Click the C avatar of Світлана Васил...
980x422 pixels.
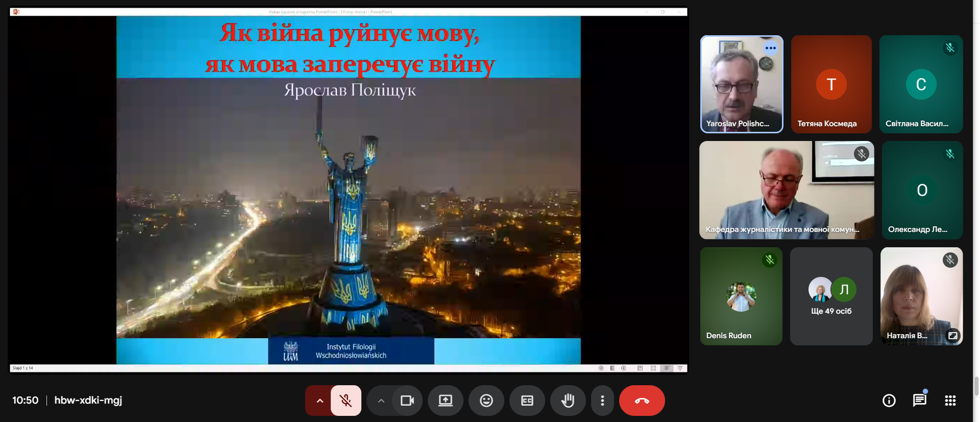pos(921,84)
